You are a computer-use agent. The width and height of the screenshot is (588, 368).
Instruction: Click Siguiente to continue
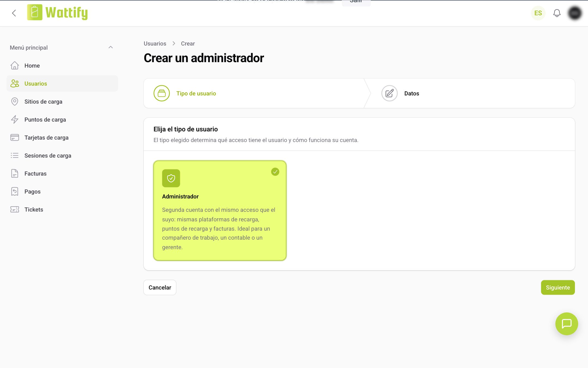point(558,287)
